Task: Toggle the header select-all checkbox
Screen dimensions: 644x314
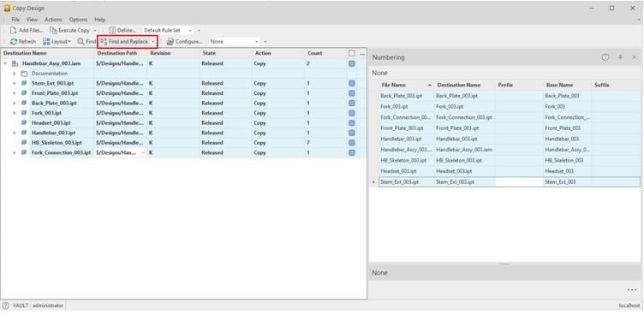Action: 352,53
